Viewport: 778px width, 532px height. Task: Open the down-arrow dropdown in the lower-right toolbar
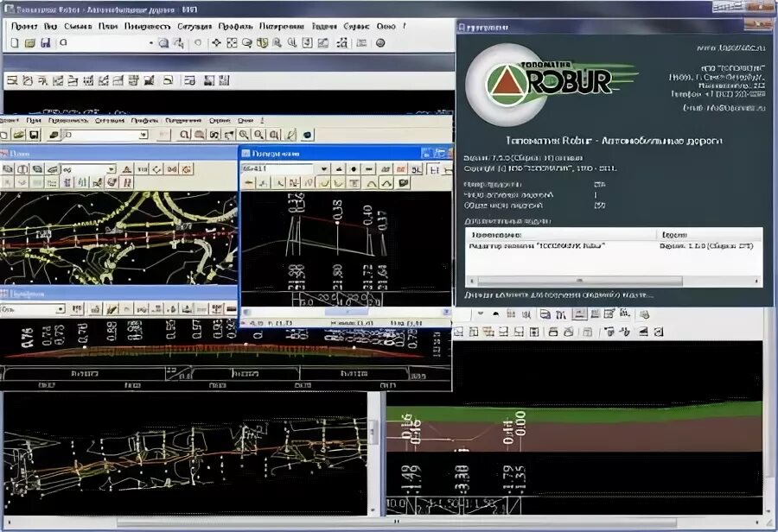click(x=481, y=313)
